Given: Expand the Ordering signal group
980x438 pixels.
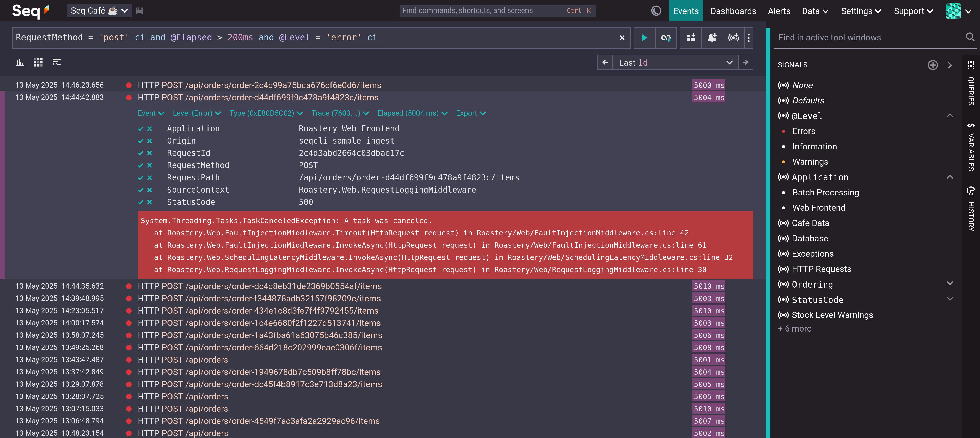Looking at the screenshot, I should (x=950, y=284).
